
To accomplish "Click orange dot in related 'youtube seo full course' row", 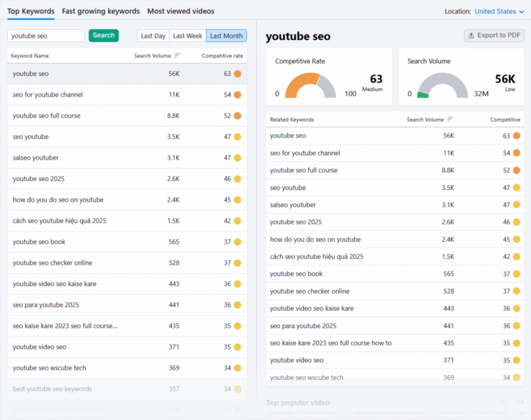I will click(516, 170).
